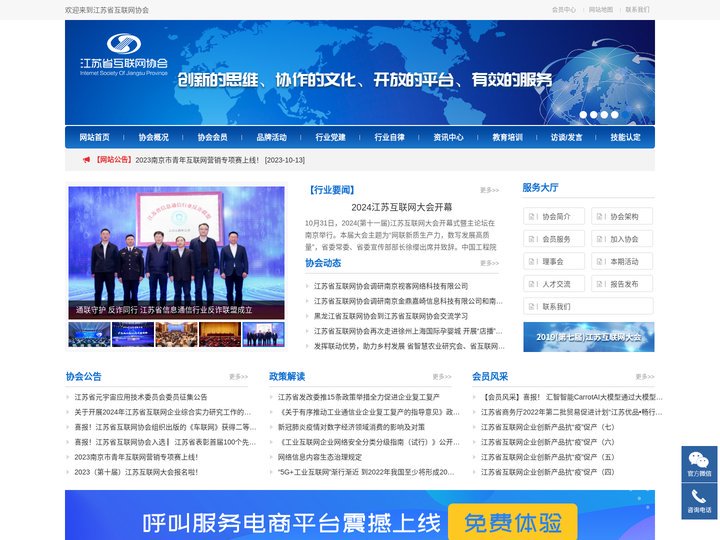720x540 pixels.
Task: Click the 人才交流 service button
Action: [x=554, y=284]
